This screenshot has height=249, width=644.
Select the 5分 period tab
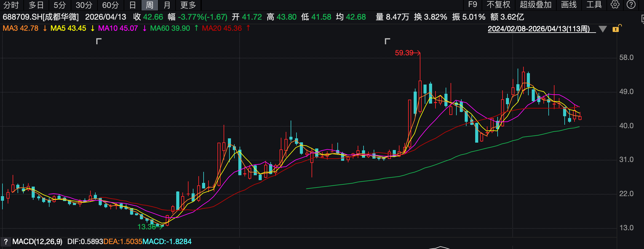[x=60, y=5]
